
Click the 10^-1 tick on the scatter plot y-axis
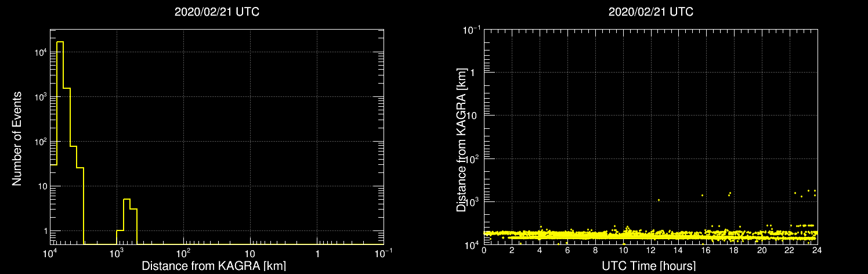472,30
